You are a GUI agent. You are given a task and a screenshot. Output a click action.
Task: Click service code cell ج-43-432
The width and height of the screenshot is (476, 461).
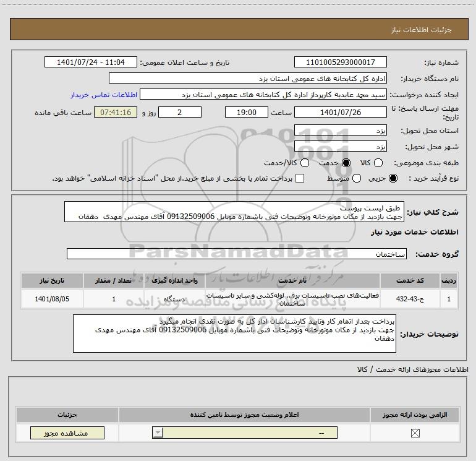(409, 299)
